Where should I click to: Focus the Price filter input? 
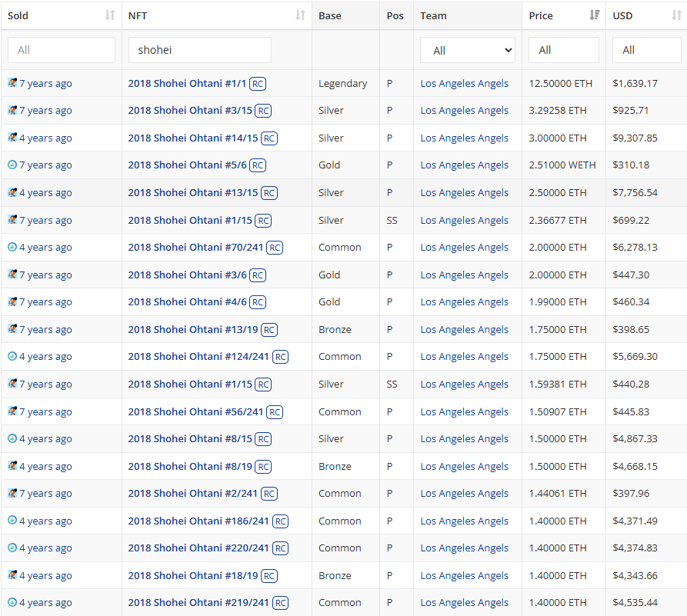563,50
